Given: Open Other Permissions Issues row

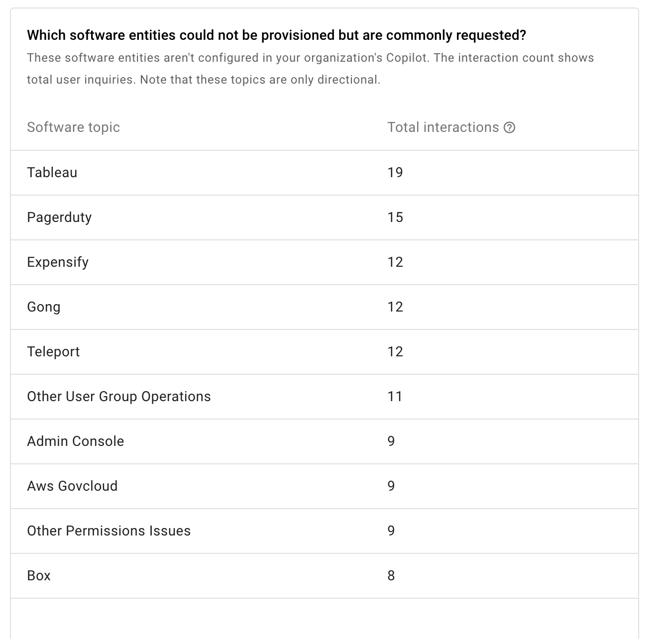Looking at the screenshot, I should [x=325, y=531].
